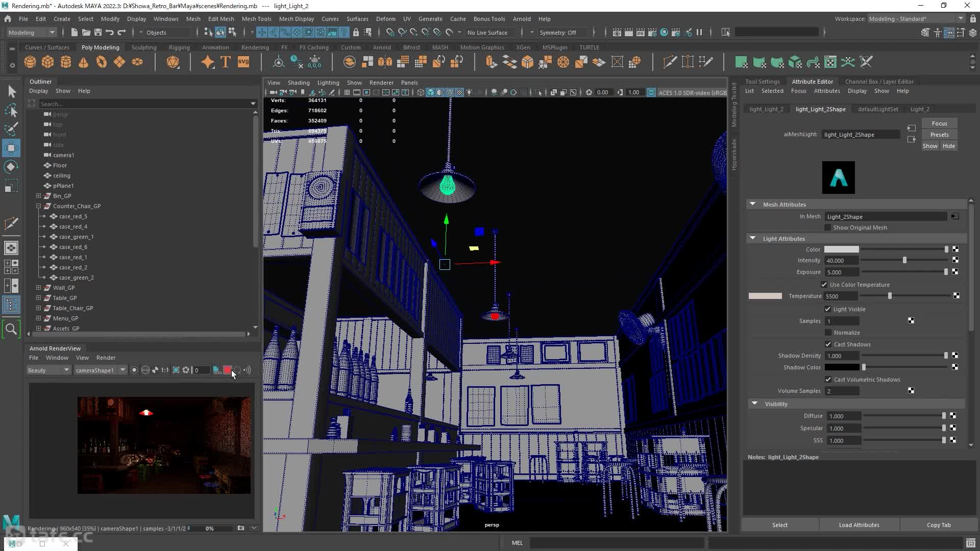
Task: Create a polygon cylinder from shelf
Action: (x=66, y=62)
